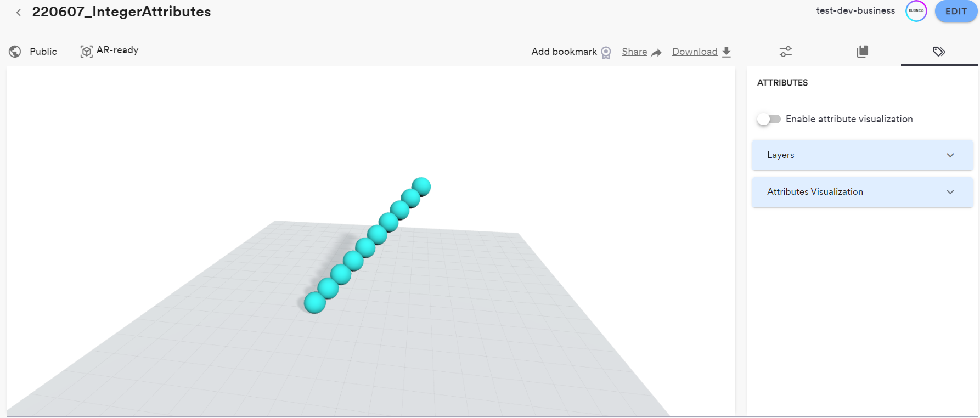Viewport: 980px width, 418px height.
Task: Click the lowest cyan sphere in the viewer
Action: point(315,303)
